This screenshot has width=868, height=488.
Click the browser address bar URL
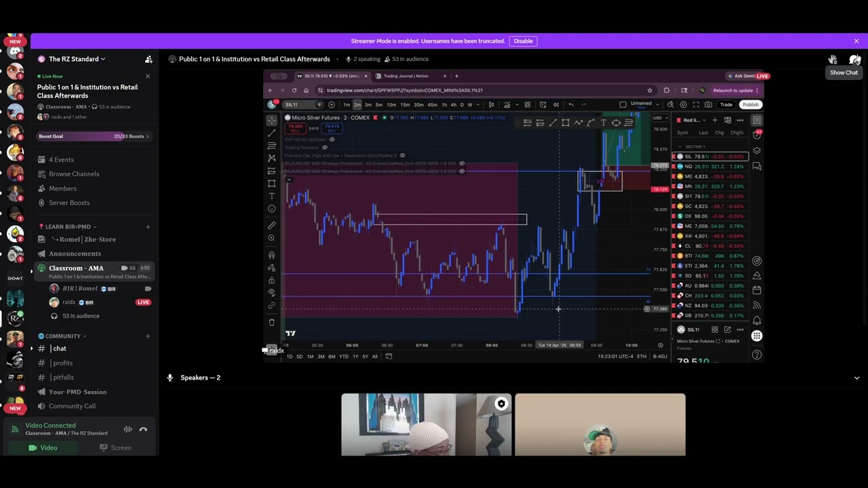(x=405, y=90)
